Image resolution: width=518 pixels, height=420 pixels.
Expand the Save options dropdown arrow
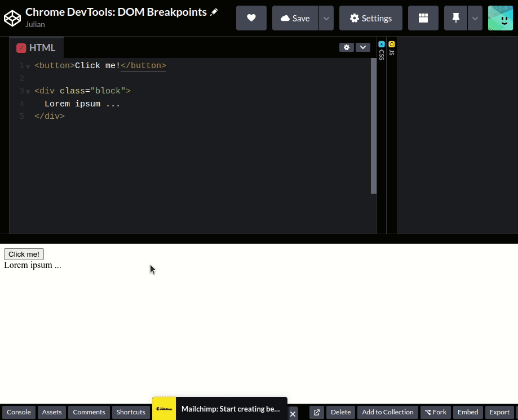326,18
